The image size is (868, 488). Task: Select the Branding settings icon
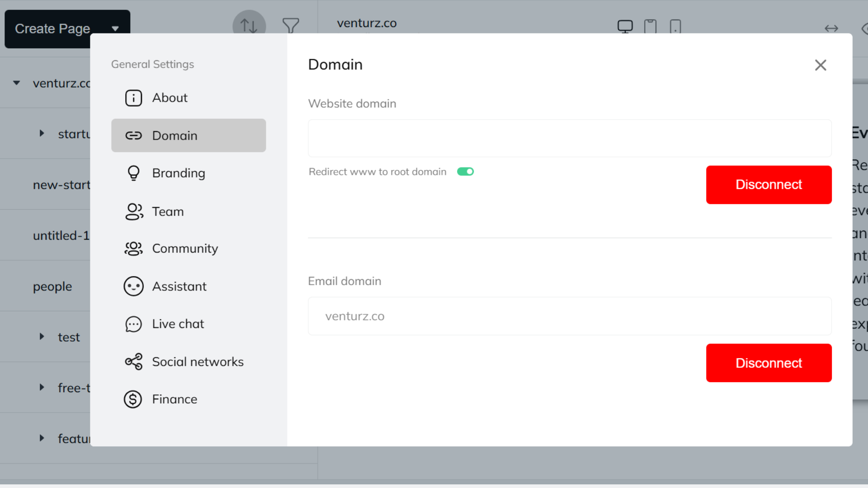point(133,173)
